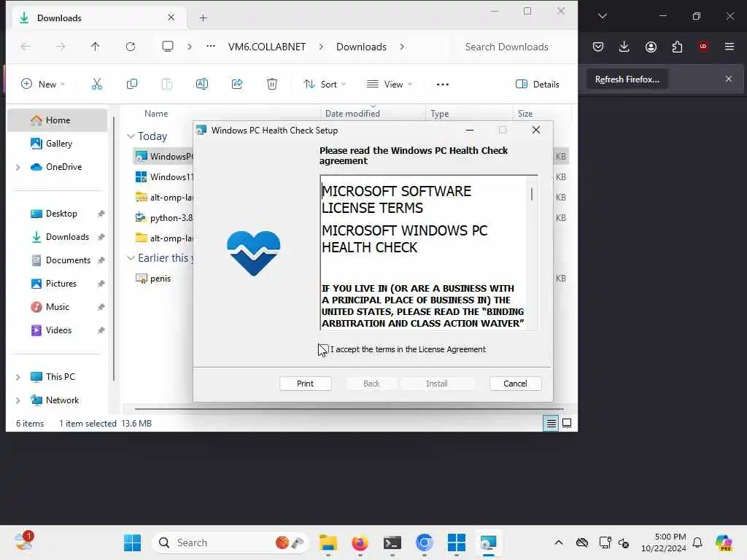Sort by the Name column header

tap(156, 113)
